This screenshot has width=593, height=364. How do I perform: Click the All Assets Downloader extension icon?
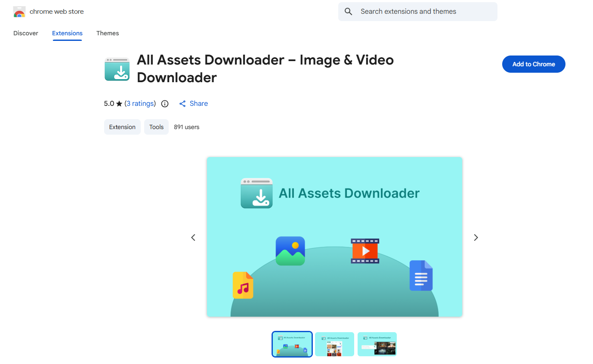(117, 69)
